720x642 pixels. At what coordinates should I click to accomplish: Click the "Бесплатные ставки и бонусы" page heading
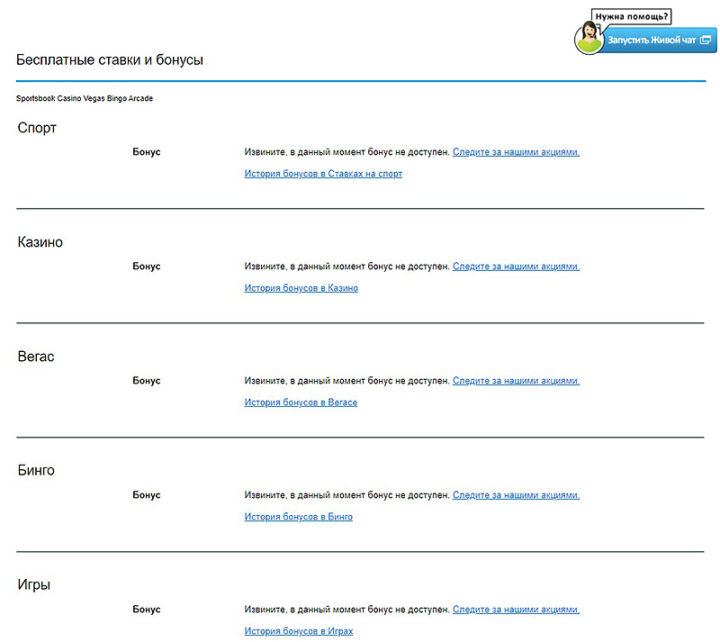pyautogui.click(x=110, y=60)
